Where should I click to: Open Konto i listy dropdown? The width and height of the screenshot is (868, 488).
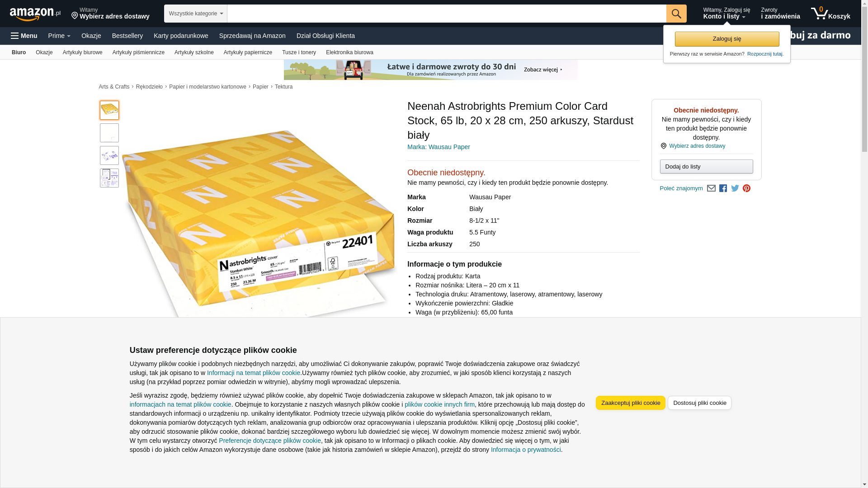pyautogui.click(x=726, y=14)
